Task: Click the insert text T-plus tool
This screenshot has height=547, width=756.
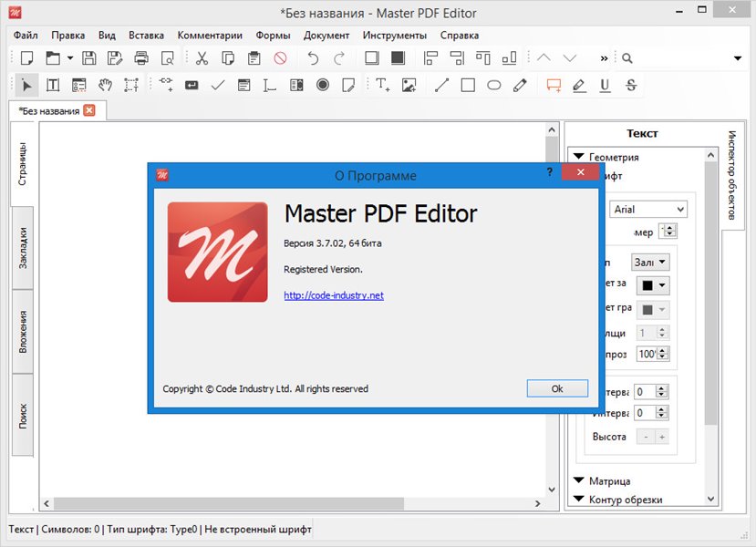Action: (x=383, y=86)
